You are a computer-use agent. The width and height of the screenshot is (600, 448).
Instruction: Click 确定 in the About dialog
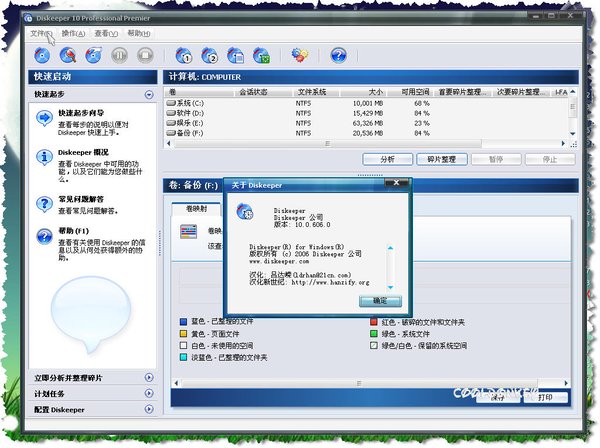click(380, 301)
